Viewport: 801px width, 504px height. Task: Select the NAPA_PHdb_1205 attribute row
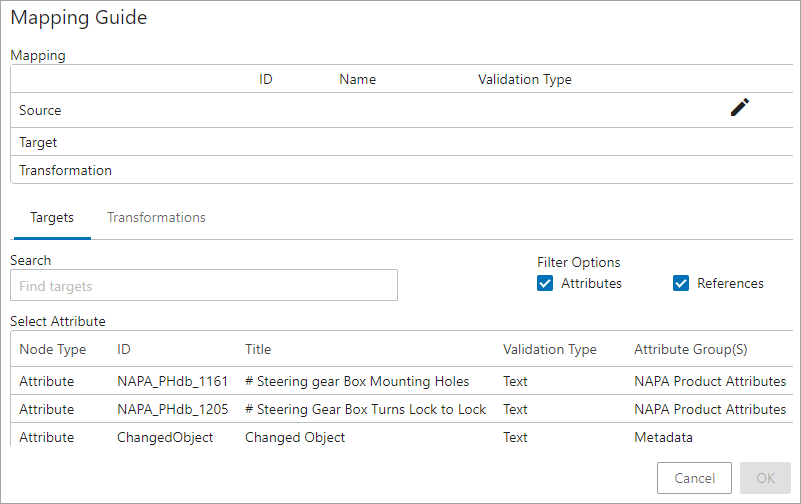pos(402,409)
